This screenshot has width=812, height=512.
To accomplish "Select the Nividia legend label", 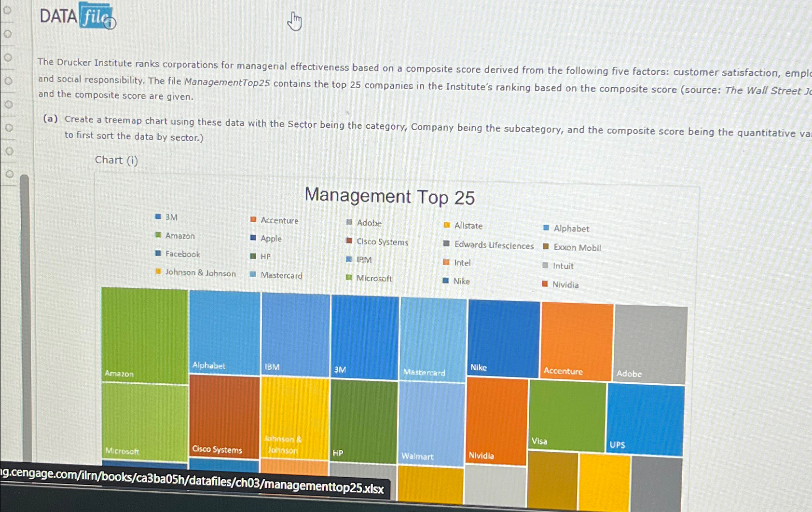I will 565,284.
